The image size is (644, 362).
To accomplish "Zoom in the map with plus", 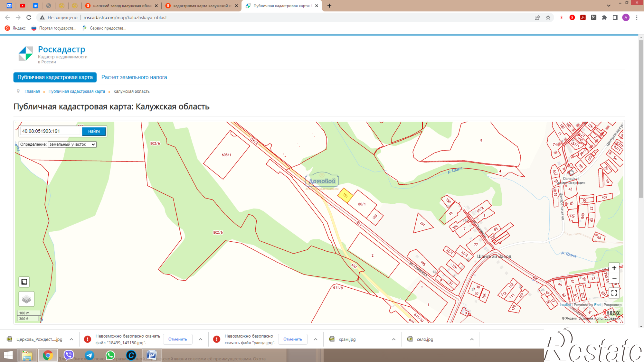I will (614, 268).
